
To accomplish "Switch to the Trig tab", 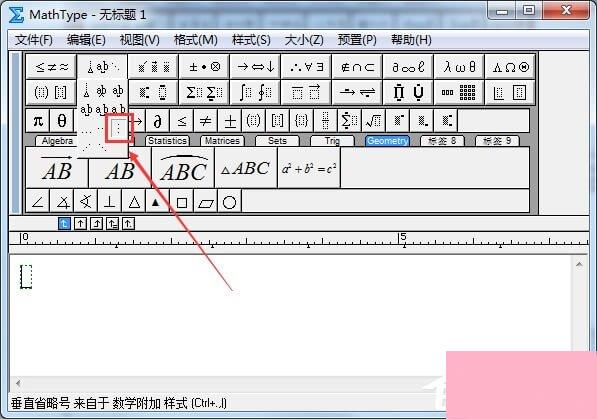I will [x=332, y=141].
